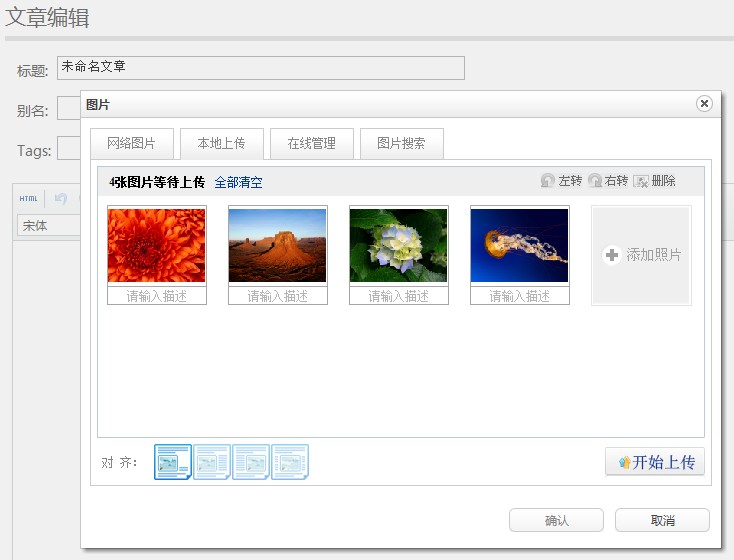
Task: Select the jellyfish thumbnail
Action: (520, 245)
